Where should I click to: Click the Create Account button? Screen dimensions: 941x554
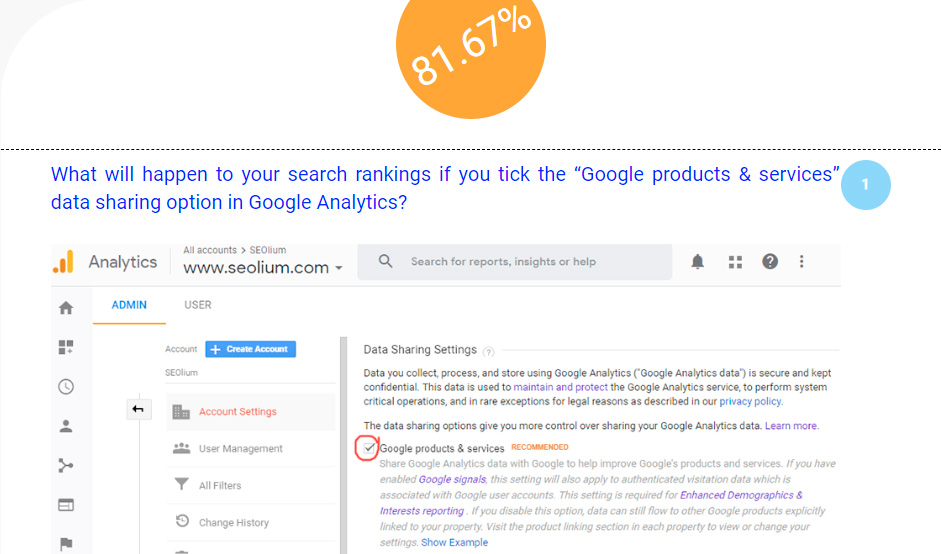(x=250, y=349)
